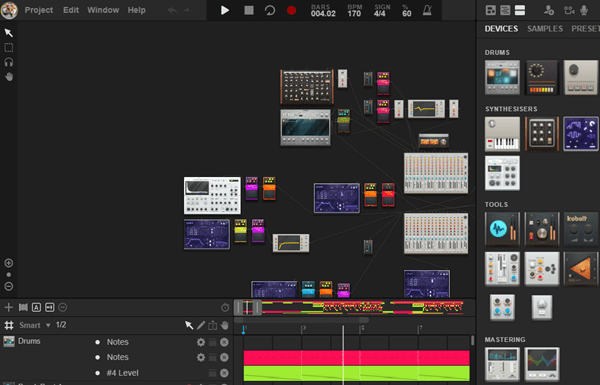
Task: Toggle the circled dots icon in timeline toolbar
Action: pyautogui.click(x=63, y=307)
